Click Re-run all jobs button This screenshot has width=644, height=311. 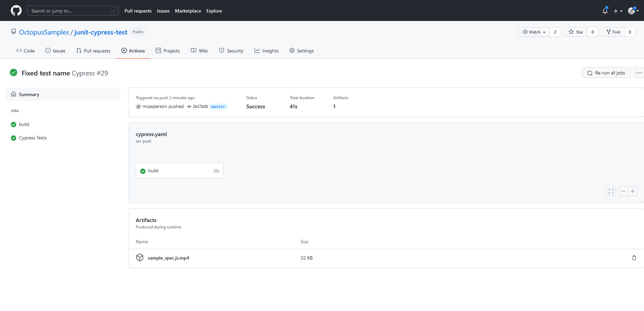606,73
